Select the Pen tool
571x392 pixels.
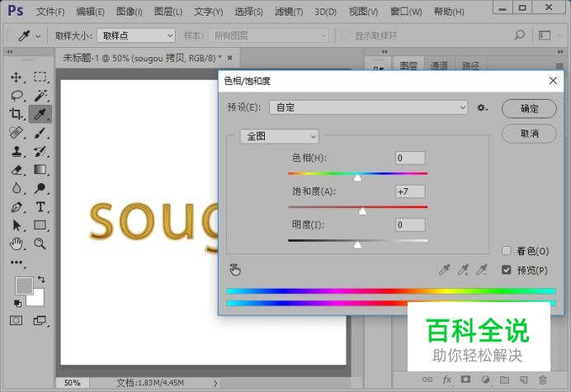point(17,207)
